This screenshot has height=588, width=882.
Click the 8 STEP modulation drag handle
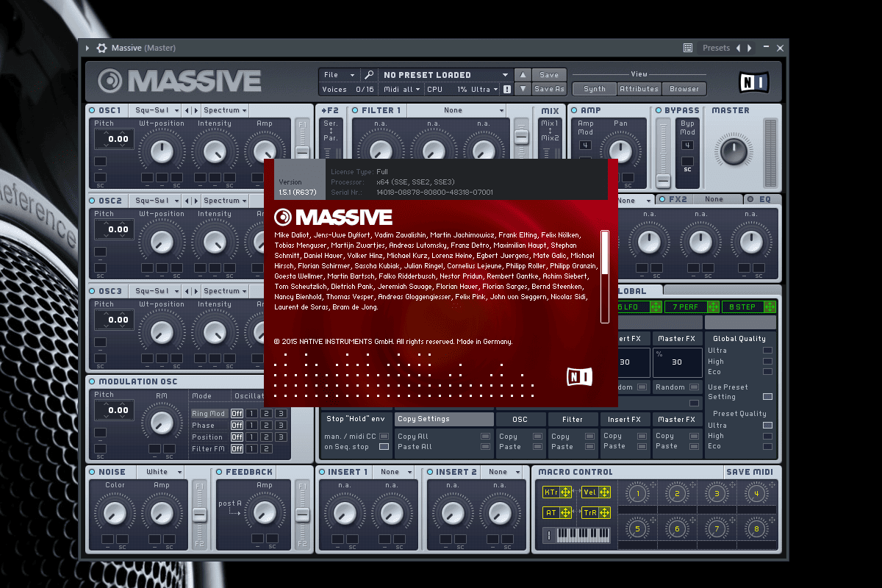click(x=770, y=307)
